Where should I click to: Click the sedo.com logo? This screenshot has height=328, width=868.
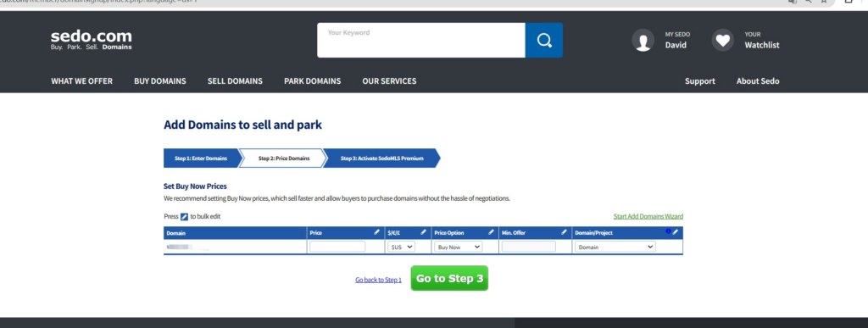pos(92,40)
